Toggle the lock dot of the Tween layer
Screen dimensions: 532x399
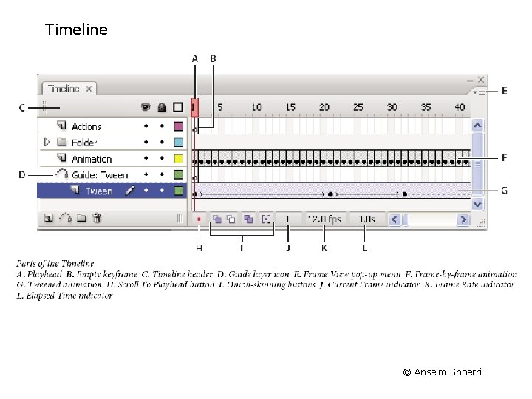[162, 191]
